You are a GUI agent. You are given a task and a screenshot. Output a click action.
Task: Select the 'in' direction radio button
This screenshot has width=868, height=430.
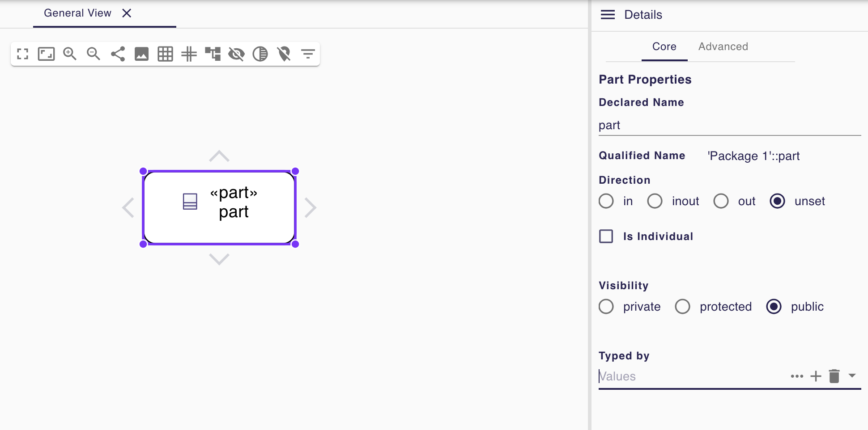click(x=606, y=201)
